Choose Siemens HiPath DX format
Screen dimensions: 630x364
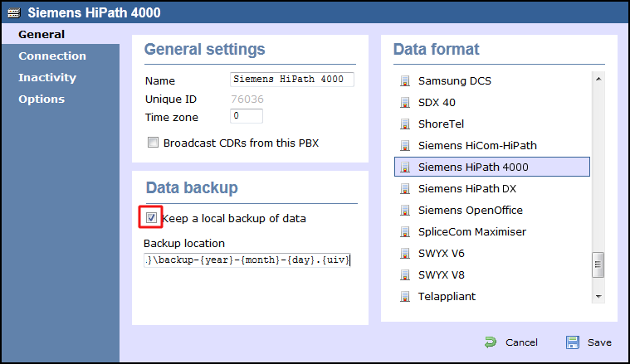(x=492, y=188)
